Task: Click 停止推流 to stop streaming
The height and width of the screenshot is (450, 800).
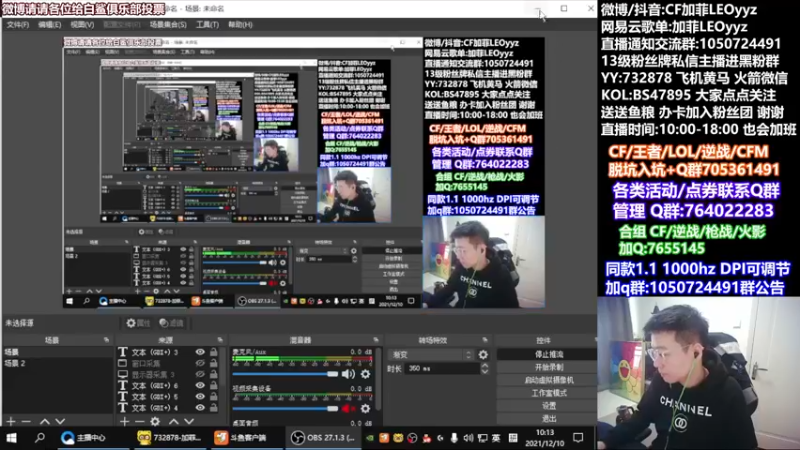Action: (x=548, y=354)
